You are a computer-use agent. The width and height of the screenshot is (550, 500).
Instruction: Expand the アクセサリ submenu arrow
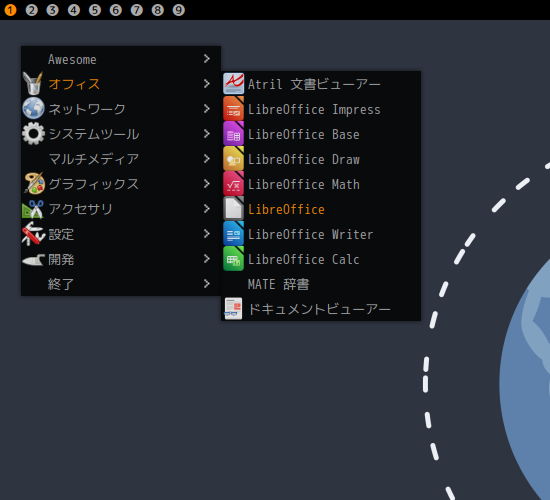click(207, 209)
